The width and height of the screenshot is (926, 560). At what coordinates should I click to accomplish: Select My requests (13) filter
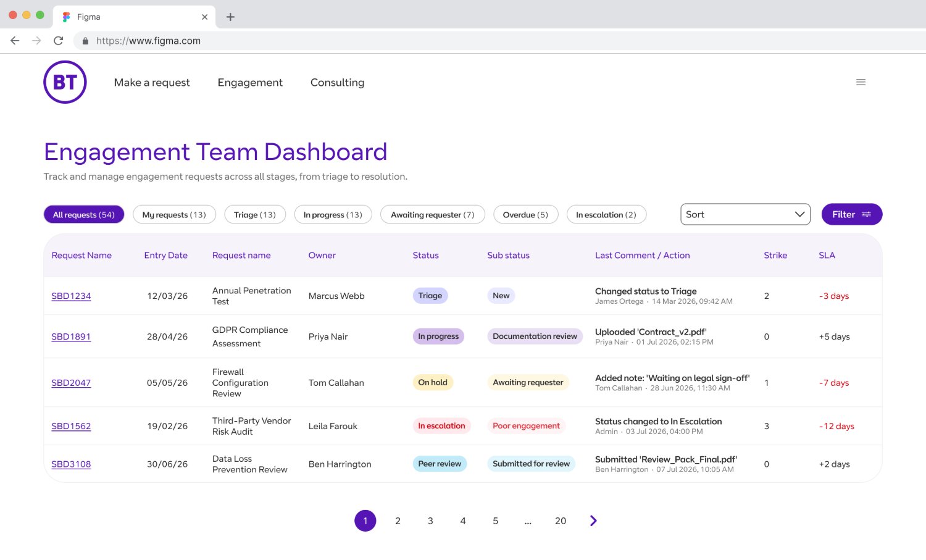tap(174, 214)
